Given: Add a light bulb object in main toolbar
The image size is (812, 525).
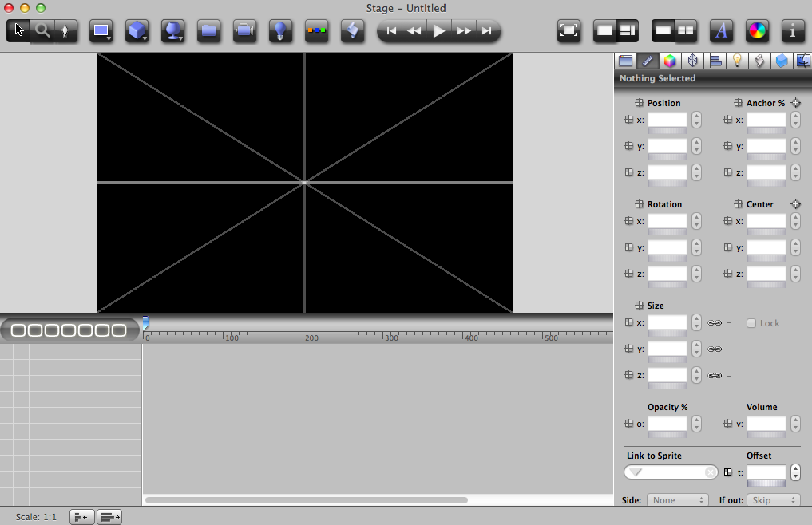Looking at the screenshot, I should pyautogui.click(x=280, y=30).
